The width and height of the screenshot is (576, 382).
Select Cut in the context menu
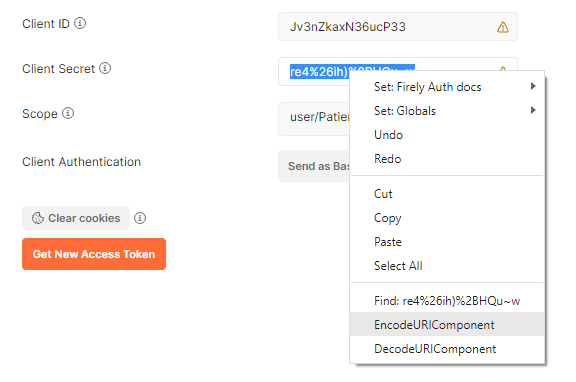pos(447,194)
